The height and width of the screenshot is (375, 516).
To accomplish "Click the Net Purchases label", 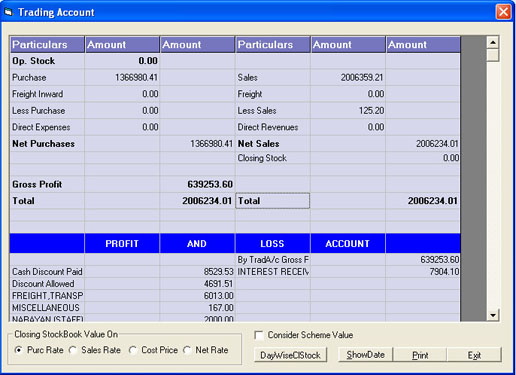I will pos(43,144).
